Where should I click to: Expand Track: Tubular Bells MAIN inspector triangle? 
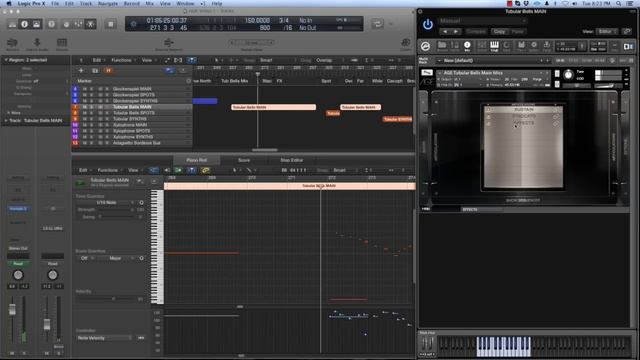pos(6,121)
